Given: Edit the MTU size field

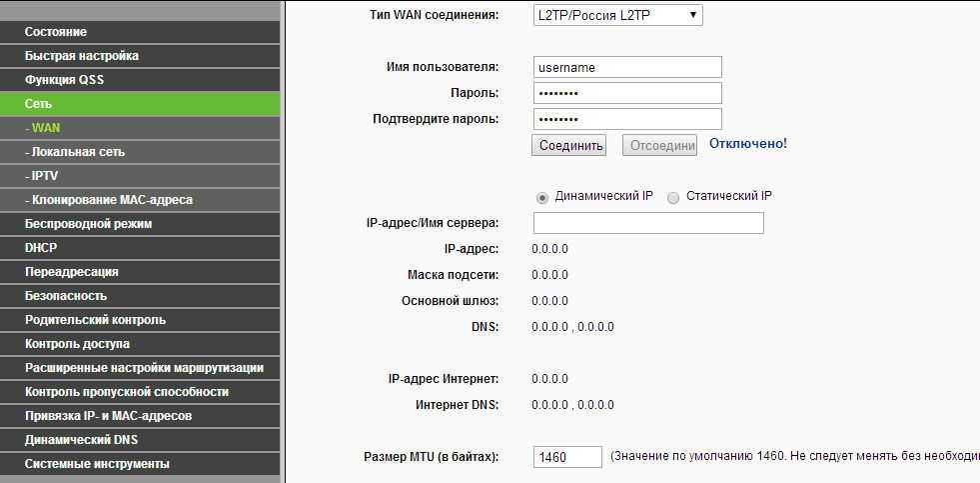Looking at the screenshot, I should [x=567, y=457].
